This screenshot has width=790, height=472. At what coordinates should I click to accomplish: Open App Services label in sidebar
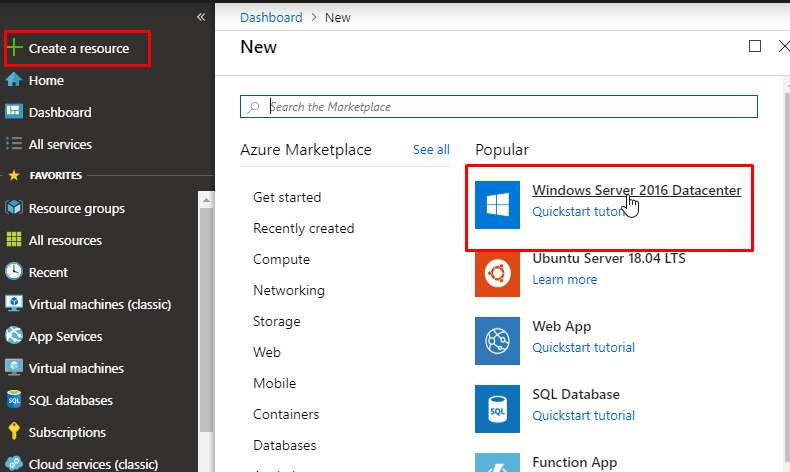(x=65, y=336)
